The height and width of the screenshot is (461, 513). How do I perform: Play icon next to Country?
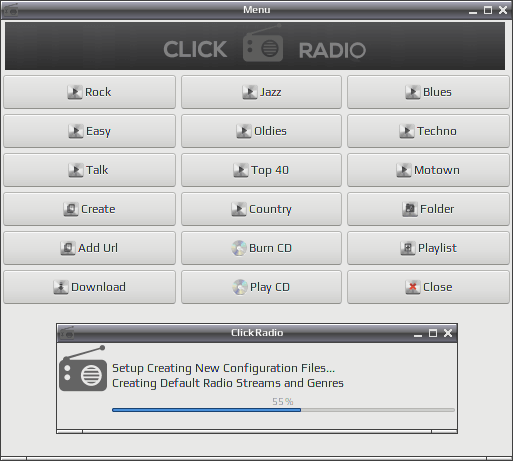239,209
